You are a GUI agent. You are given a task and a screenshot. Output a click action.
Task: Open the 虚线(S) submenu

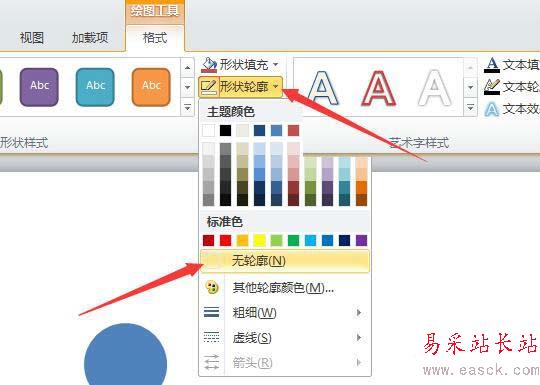coord(285,338)
